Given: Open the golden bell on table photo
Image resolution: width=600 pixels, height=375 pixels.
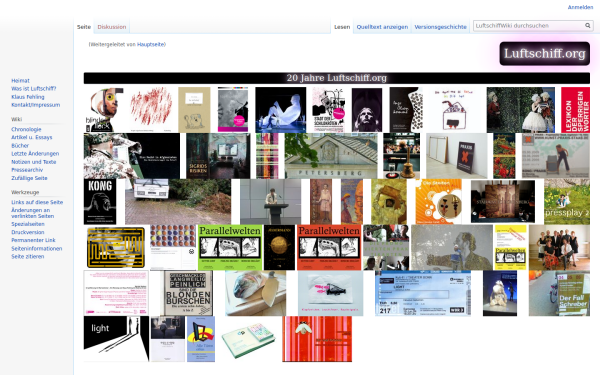Looking at the screenshot, I should point(401,156).
